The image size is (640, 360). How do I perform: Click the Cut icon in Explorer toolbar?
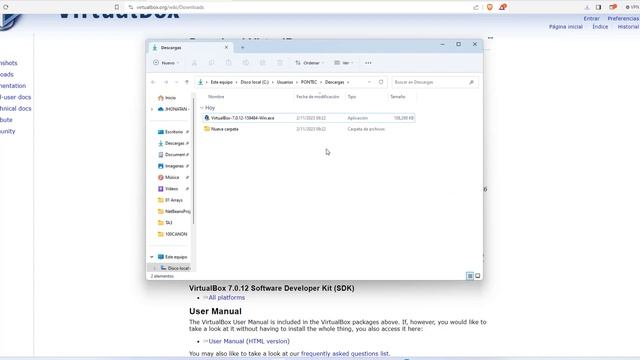coord(194,63)
